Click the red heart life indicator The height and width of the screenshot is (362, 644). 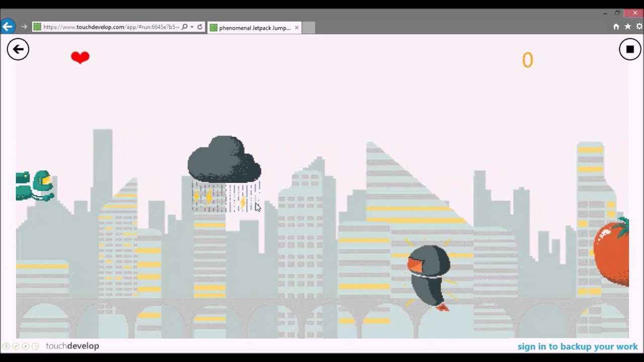point(80,57)
